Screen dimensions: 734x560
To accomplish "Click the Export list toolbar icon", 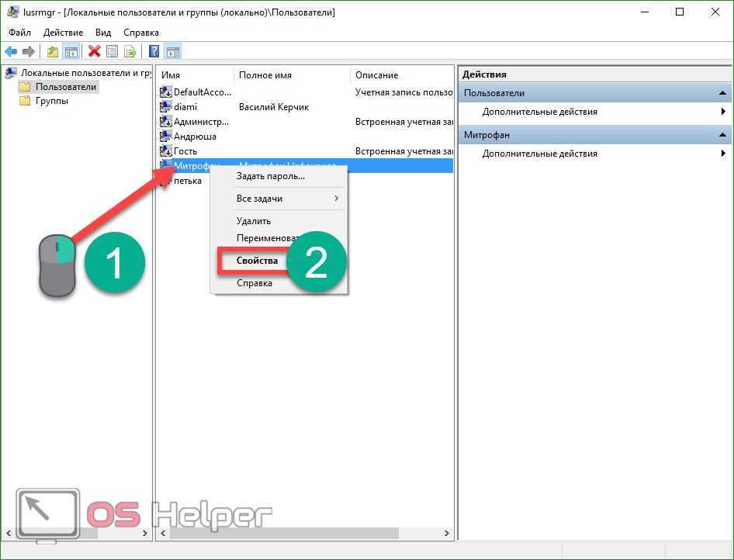I will pyautogui.click(x=130, y=52).
